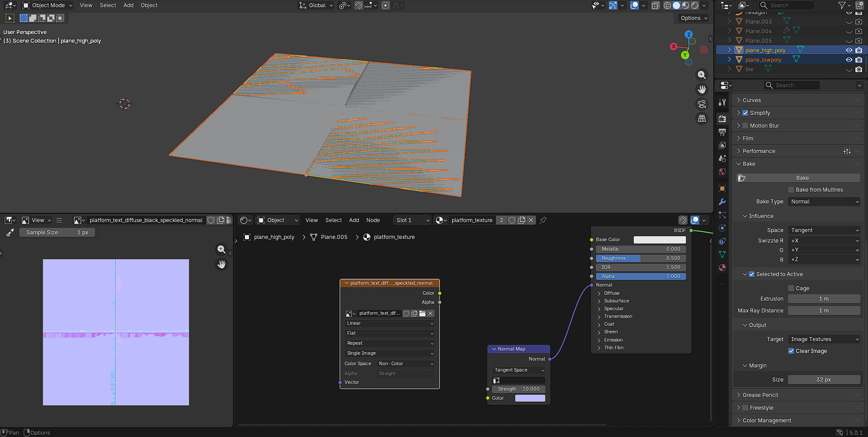
Task: Open the Bake Type Normal dropdown
Action: (824, 202)
